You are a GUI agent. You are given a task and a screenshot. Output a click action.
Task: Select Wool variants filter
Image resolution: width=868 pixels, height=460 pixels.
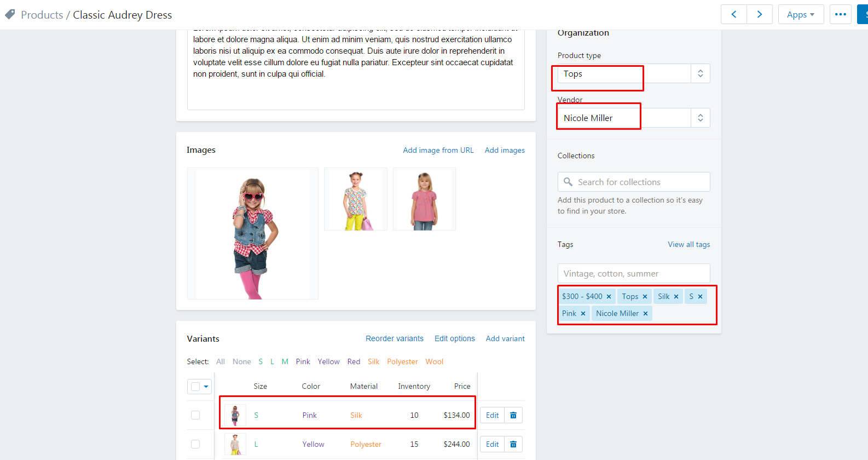(435, 361)
